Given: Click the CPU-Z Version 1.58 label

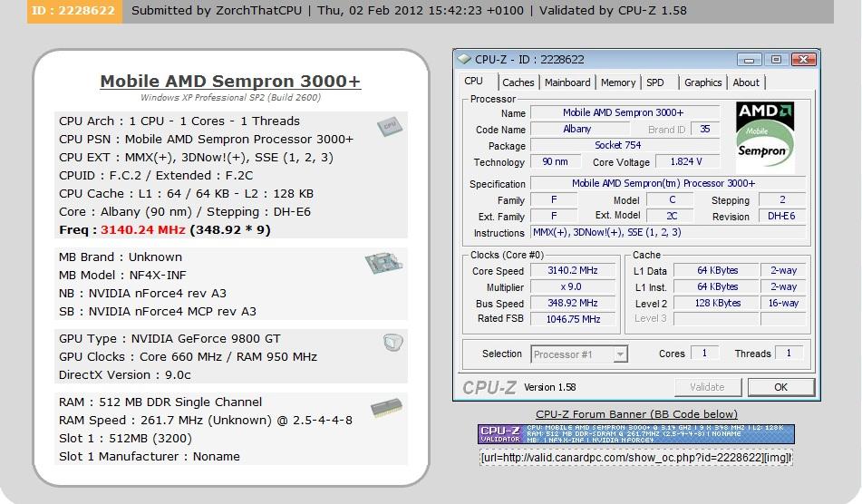Looking at the screenshot, I should [x=550, y=387].
